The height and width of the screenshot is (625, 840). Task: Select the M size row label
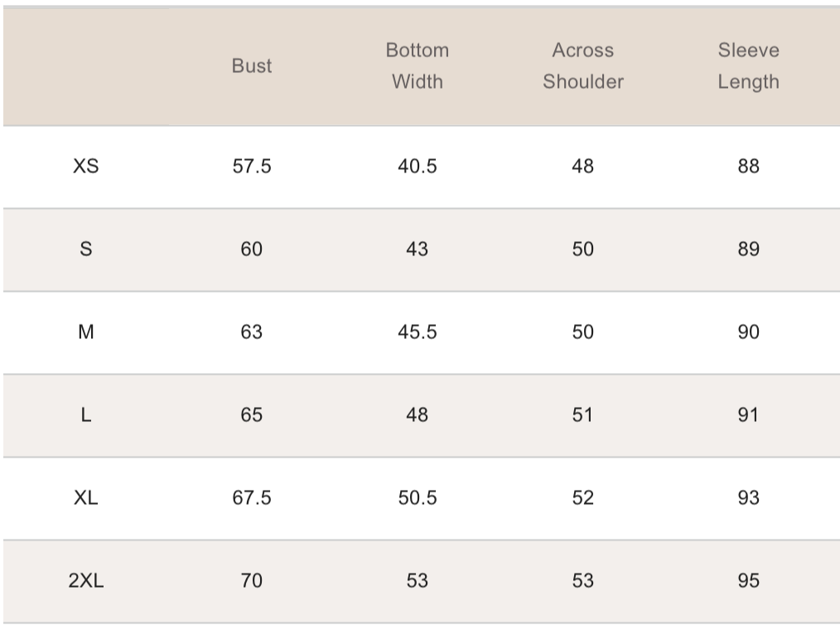[x=86, y=332]
